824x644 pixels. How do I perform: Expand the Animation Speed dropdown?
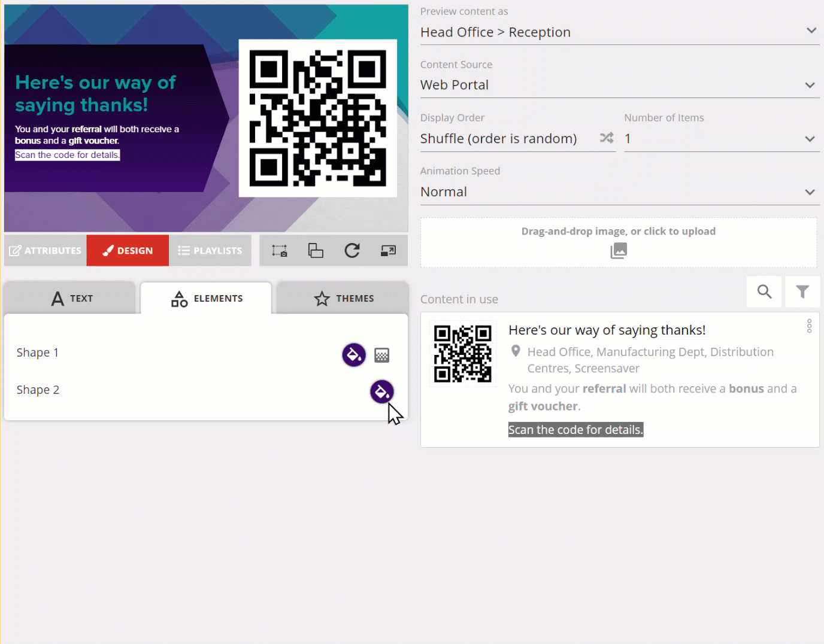click(620, 192)
